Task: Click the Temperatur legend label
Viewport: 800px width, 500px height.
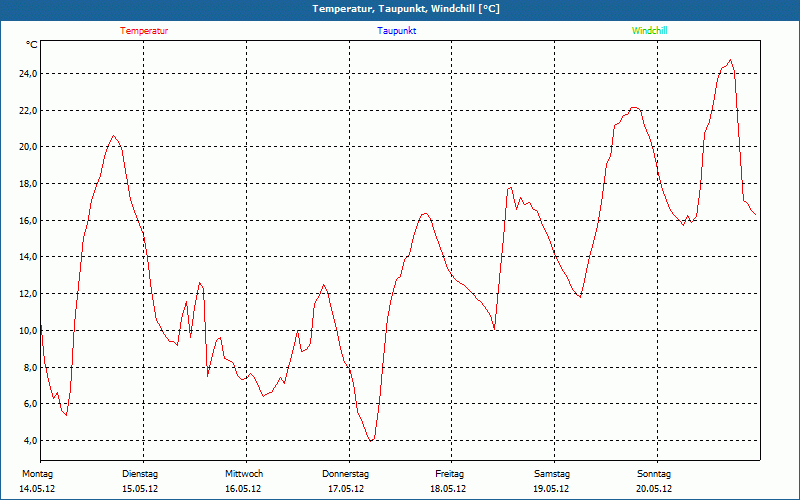Action: (x=144, y=31)
